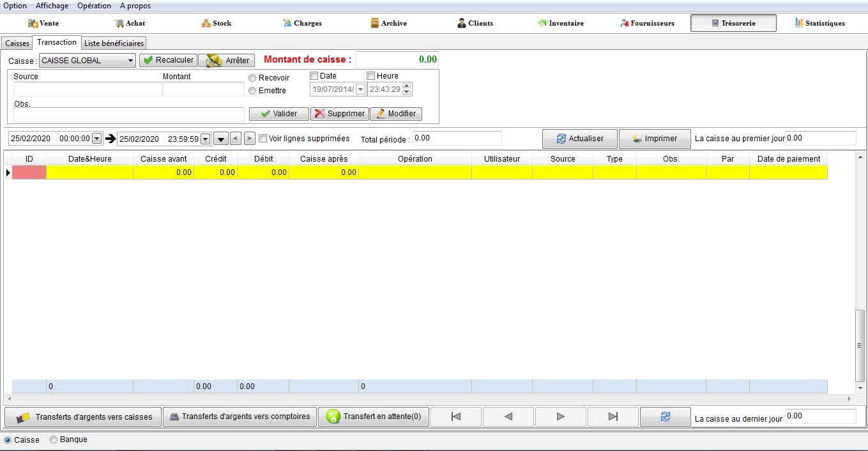
Task: Expand the Caisse GLOBAL dropdown
Action: click(x=130, y=61)
